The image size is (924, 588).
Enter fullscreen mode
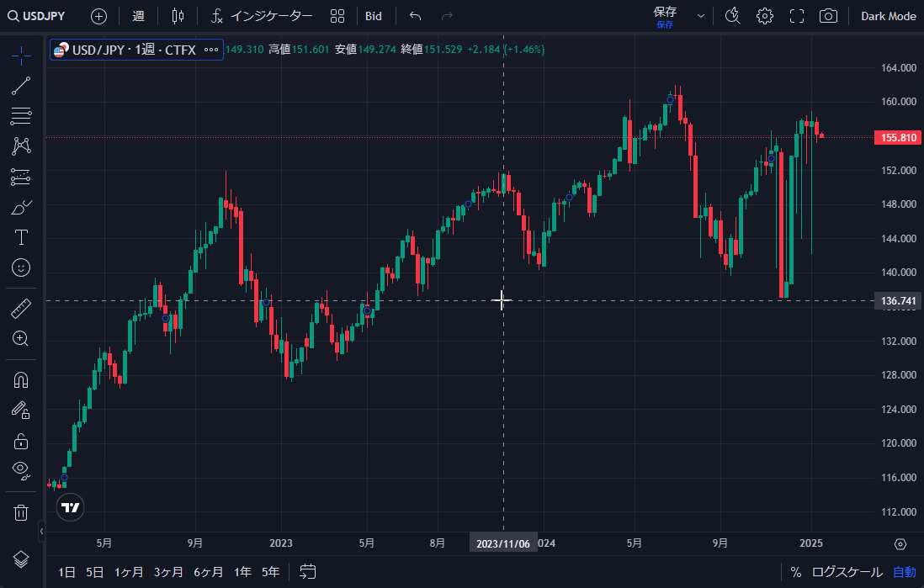click(797, 16)
